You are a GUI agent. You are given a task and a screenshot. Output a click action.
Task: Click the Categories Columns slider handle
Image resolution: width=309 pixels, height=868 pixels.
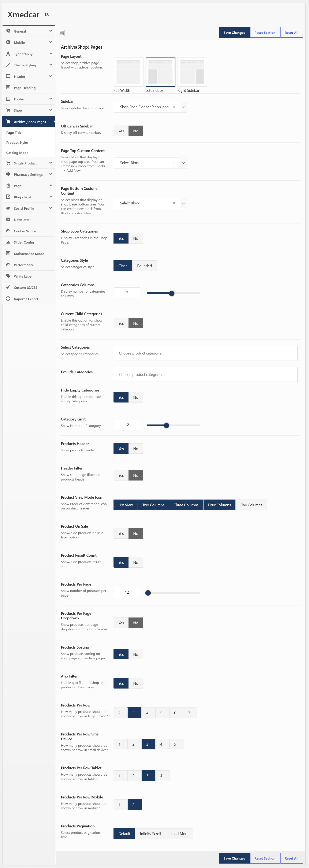[172, 293]
